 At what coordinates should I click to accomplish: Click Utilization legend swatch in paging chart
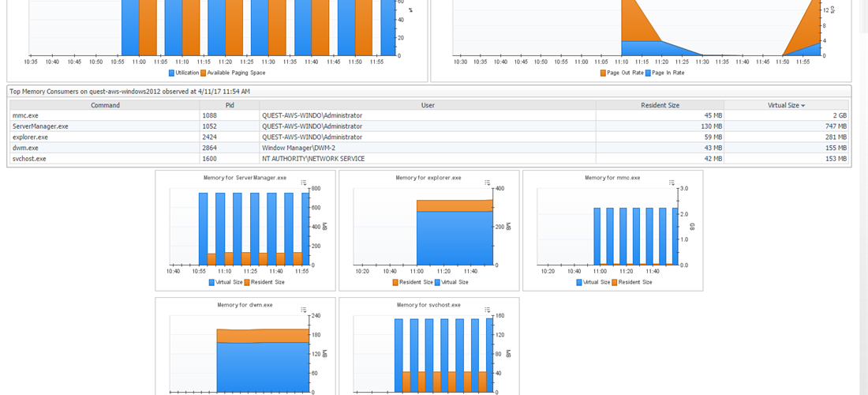click(171, 73)
